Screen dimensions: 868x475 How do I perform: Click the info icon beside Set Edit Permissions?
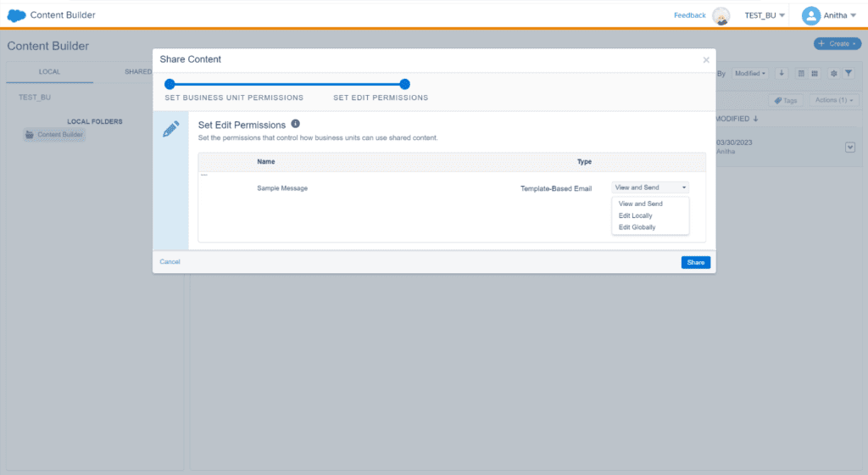click(x=295, y=124)
